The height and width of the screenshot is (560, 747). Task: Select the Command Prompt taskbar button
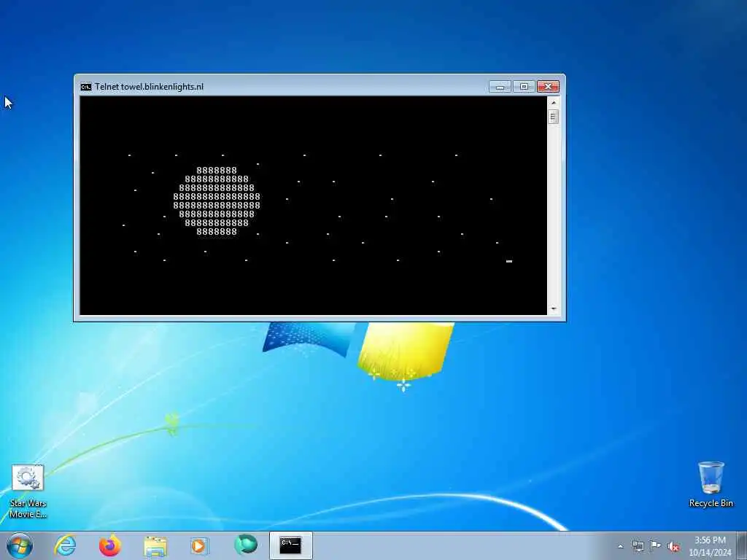[290, 545]
